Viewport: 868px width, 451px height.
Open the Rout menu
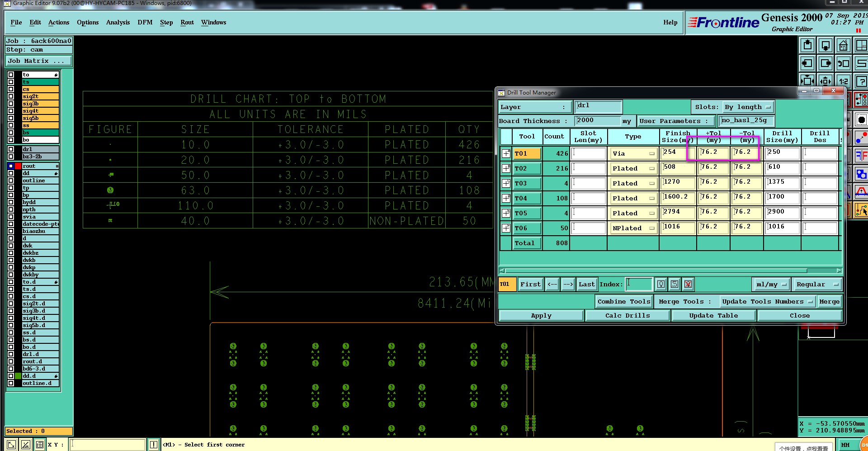click(187, 22)
